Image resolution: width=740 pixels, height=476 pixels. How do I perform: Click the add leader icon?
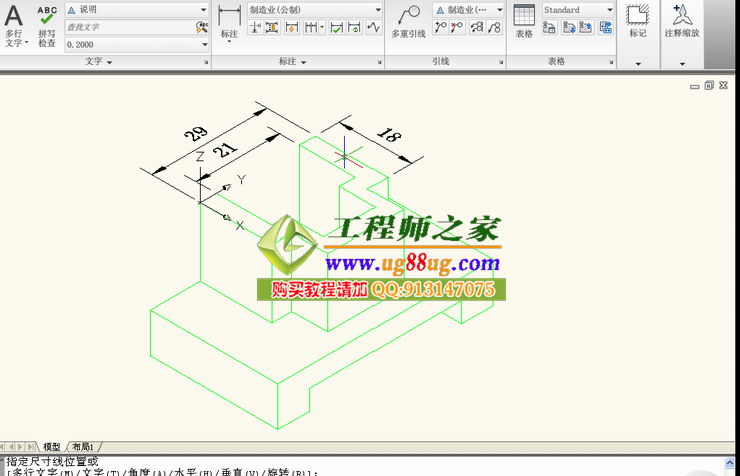click(440, 28)
